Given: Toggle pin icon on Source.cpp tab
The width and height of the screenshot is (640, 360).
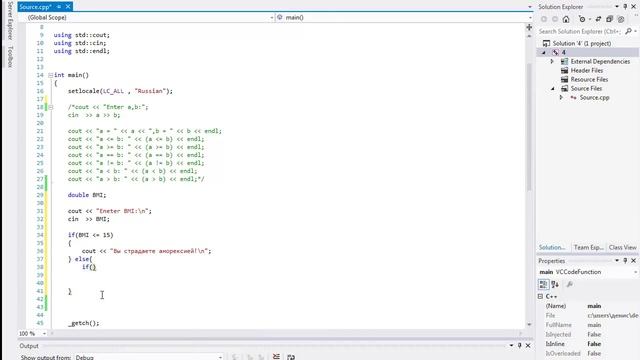Looking at the screenshot, I should 59,7.
